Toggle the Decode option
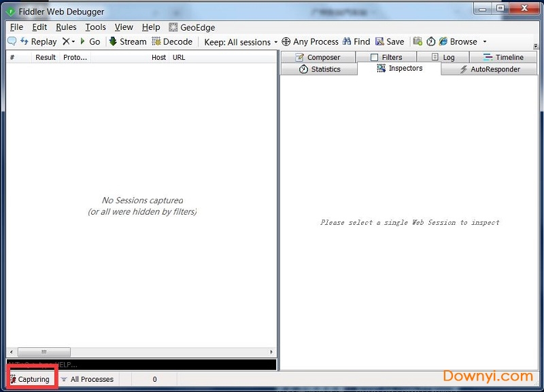 (172, 41)
